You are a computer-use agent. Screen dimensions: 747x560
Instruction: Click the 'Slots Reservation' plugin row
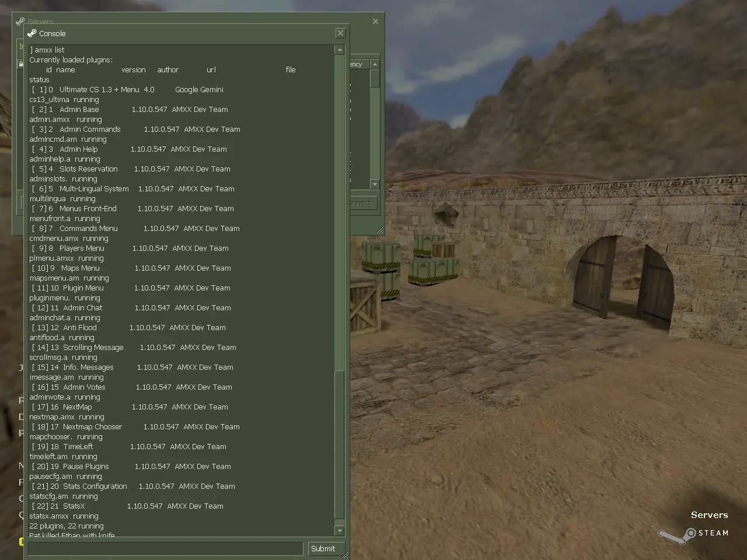tap(131, 169)
